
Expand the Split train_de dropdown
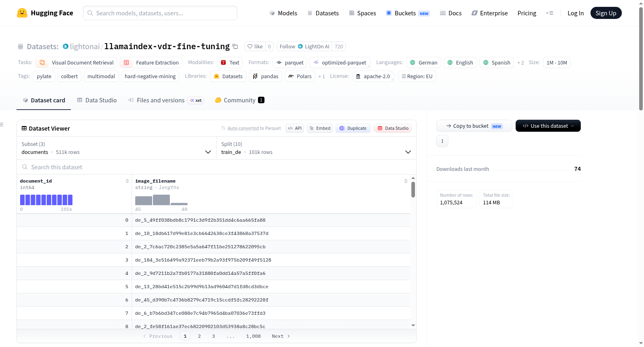[316, 148]
